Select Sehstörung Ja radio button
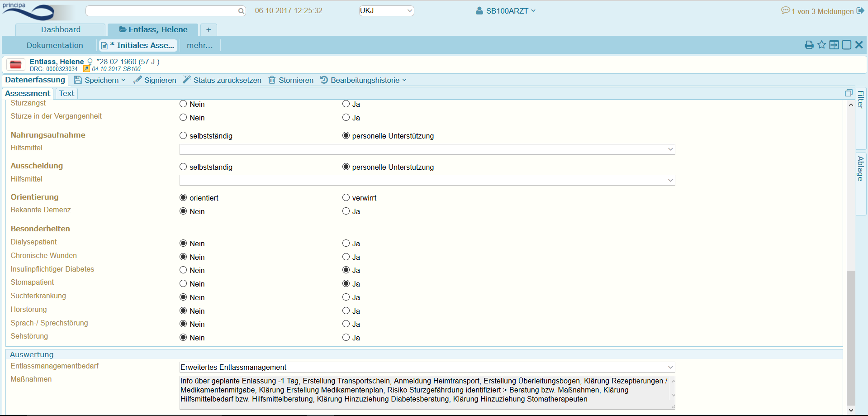 pos(346,337)
